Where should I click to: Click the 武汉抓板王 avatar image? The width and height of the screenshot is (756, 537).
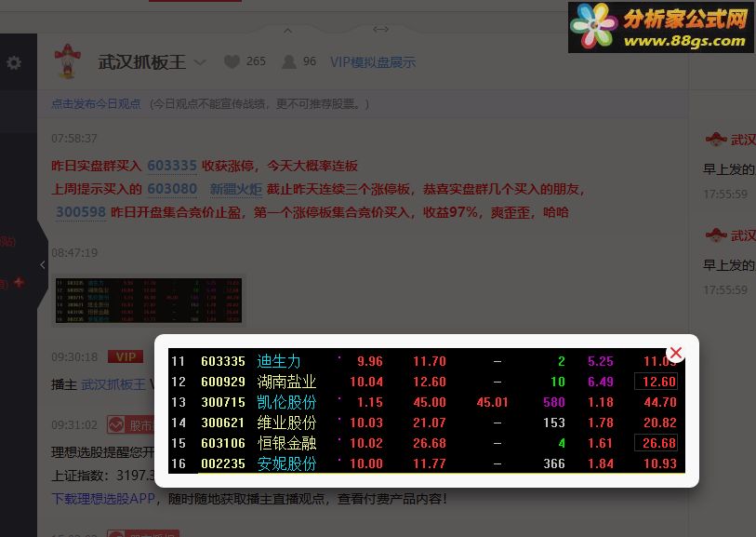68,60
